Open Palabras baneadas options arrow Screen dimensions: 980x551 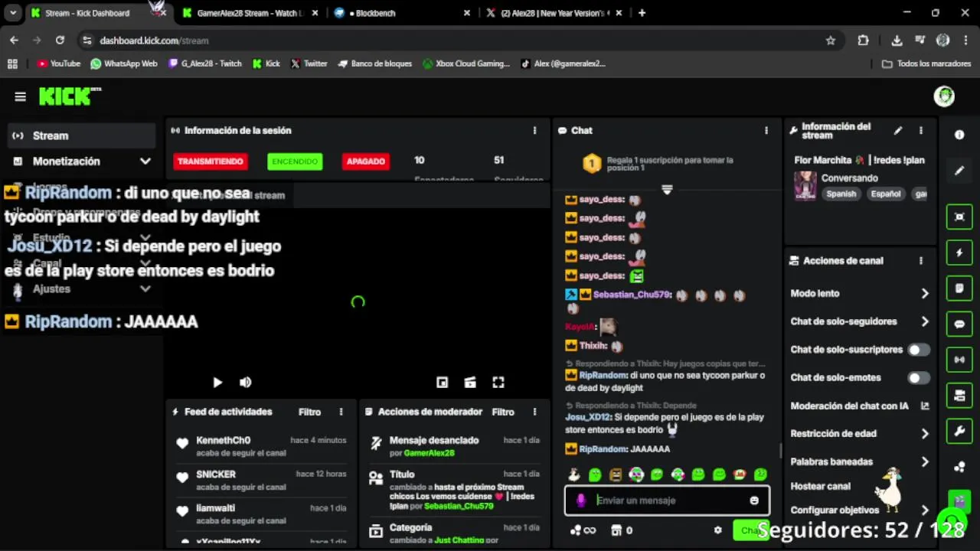click(x=925, y=461)
